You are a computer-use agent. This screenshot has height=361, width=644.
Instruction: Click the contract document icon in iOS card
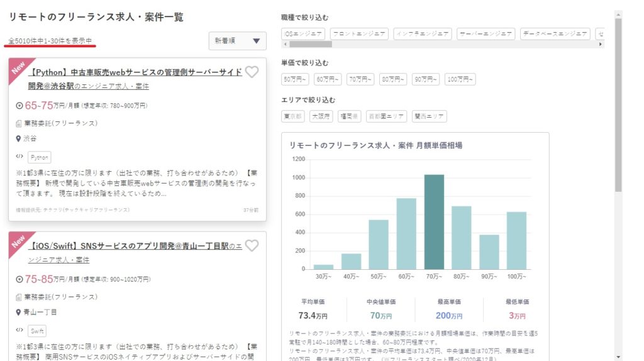coord(19,296)
